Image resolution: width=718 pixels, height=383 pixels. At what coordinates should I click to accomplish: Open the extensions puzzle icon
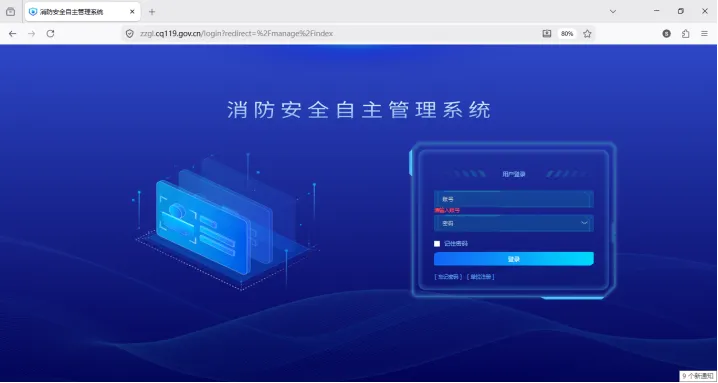click(685, 33)
